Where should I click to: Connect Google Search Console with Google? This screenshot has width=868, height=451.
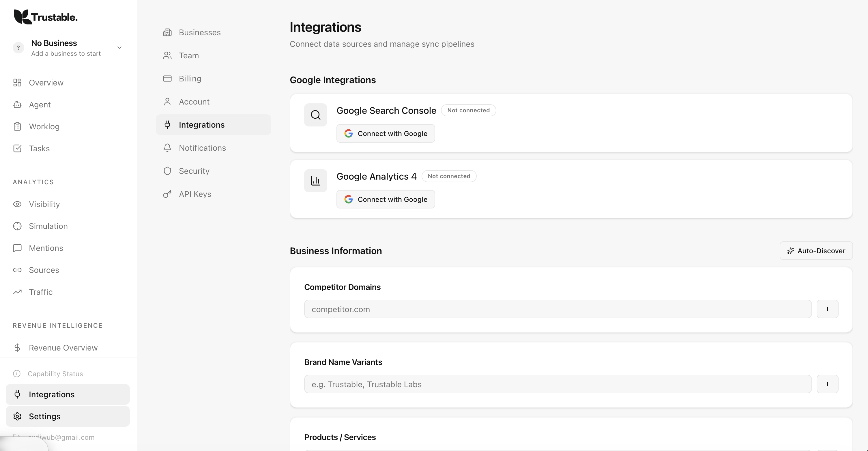386,133
